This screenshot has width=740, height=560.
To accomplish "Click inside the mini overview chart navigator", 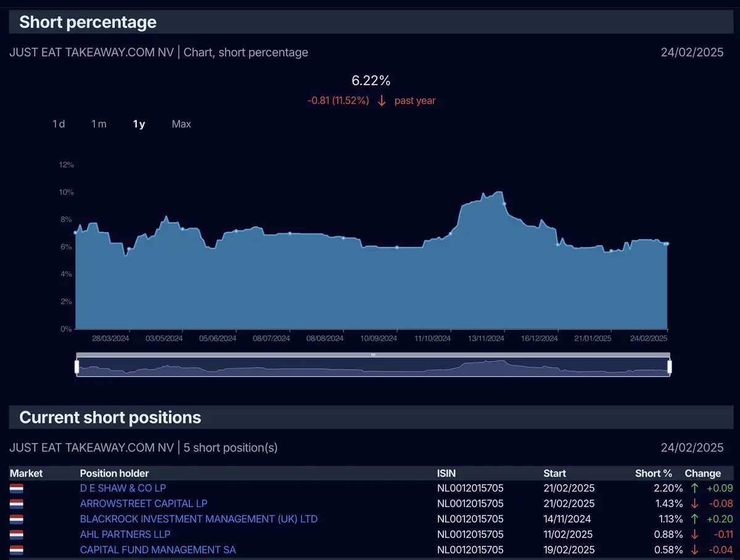I will [373, 367].
